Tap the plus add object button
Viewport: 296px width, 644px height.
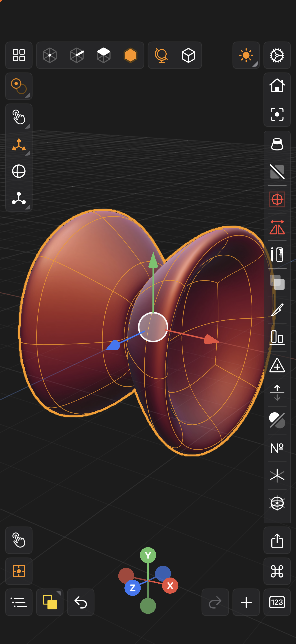point(246,602)
